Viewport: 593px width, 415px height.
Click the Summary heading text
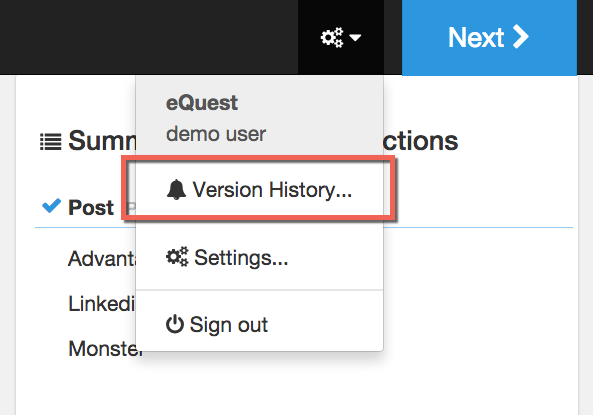[102, 141]
